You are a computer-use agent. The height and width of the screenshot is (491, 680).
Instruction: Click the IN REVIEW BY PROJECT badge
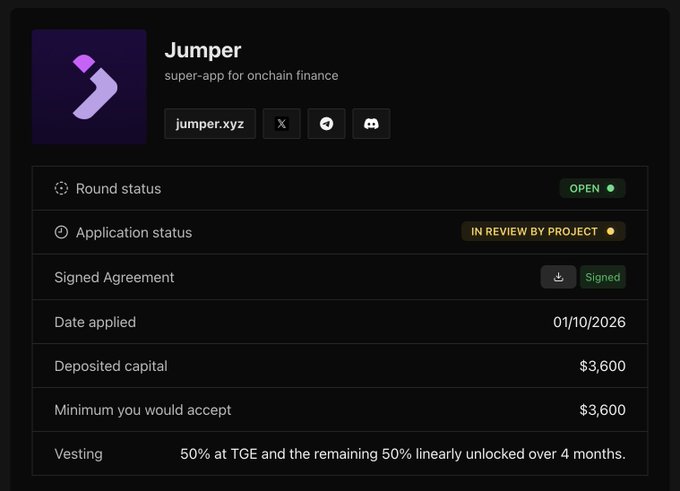pyautogui.click(x=543, y=231)
